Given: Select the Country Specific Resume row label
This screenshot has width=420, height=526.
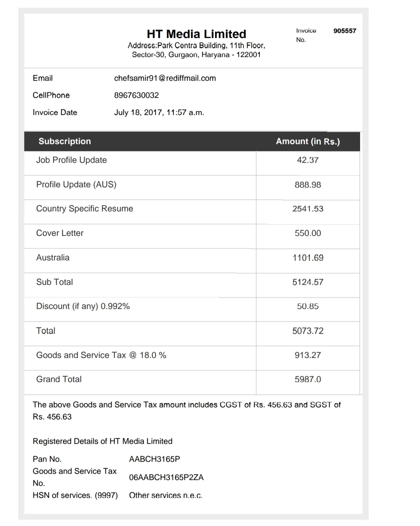Looking at the screenshot, I should click(84, 209).
